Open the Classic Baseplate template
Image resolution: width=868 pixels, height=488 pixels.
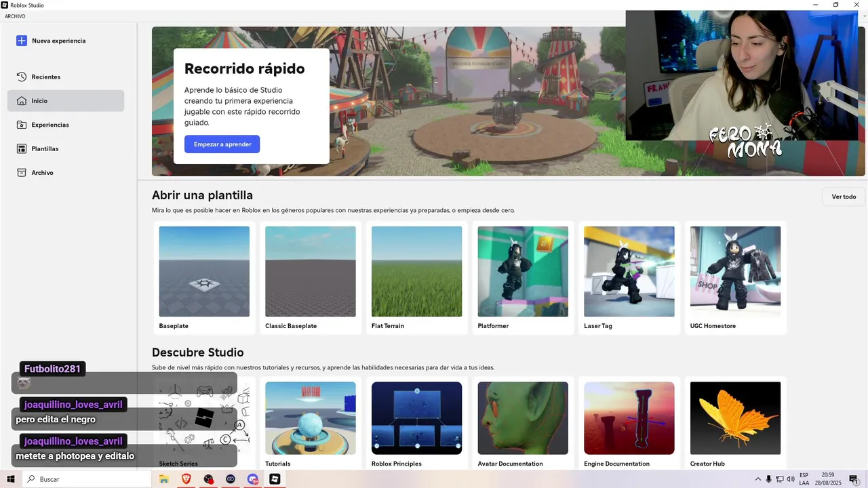(x=311, y=278)
